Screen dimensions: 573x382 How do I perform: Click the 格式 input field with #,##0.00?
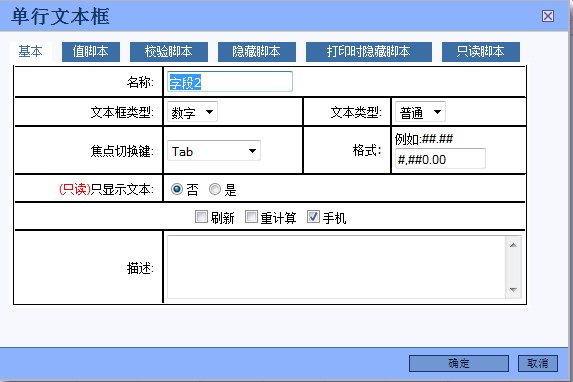click(x=440, y=159)
